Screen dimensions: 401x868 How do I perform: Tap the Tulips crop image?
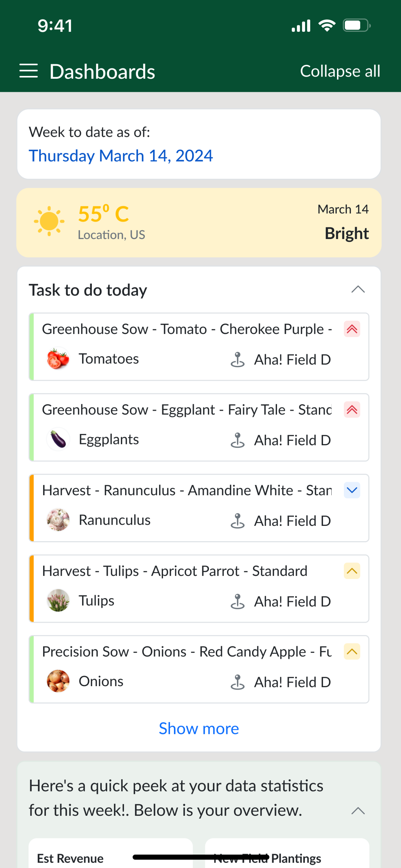(58, 601)
